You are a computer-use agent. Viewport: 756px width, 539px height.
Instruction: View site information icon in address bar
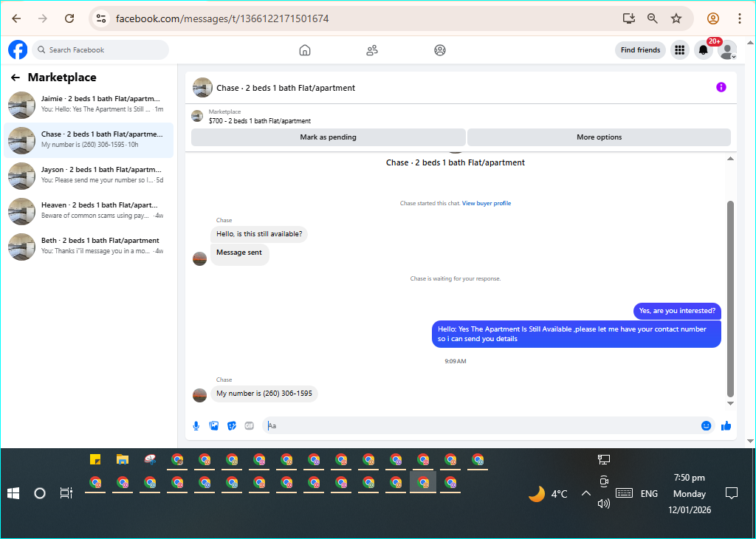pos(100,18)
